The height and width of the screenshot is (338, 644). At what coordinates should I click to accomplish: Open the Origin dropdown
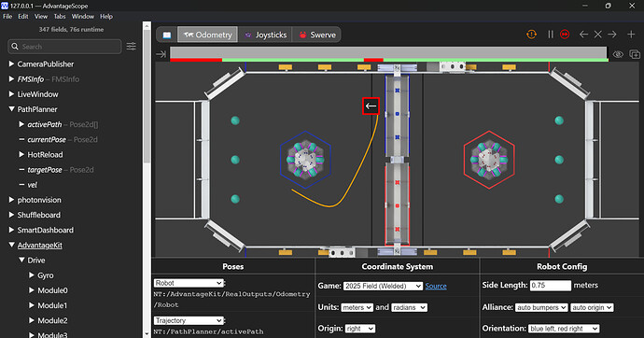[360, 329]
